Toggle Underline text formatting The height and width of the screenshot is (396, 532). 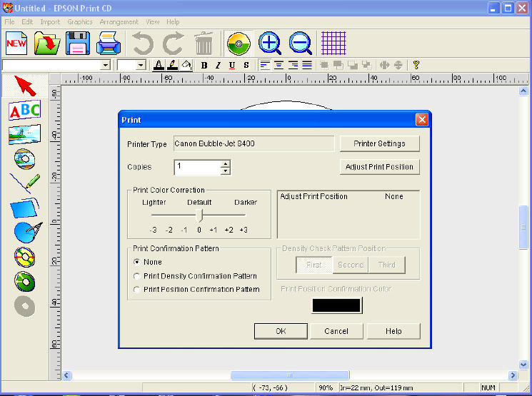tap(232, 65)
